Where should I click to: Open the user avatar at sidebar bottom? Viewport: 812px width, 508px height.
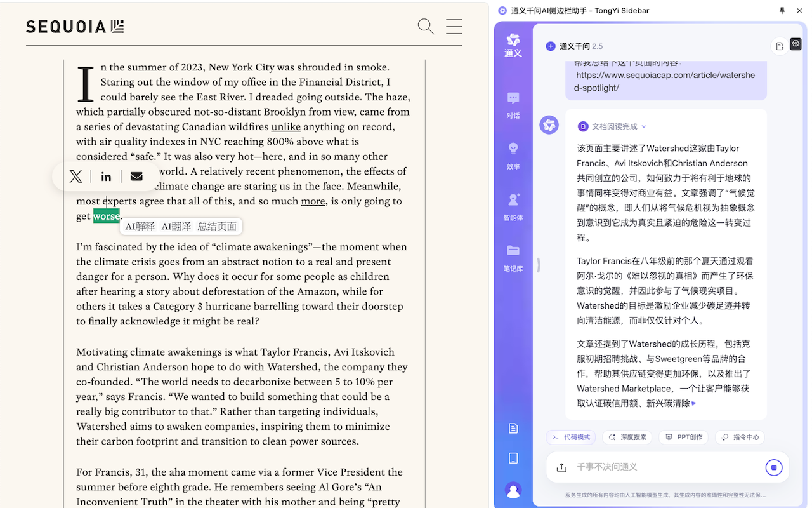[x=513, y=490]
